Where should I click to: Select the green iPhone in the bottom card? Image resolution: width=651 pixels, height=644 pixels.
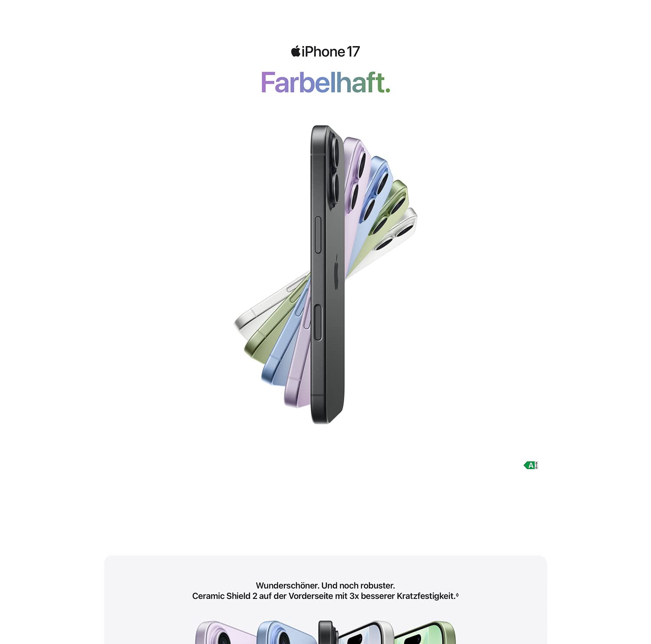tap(424, 633)
